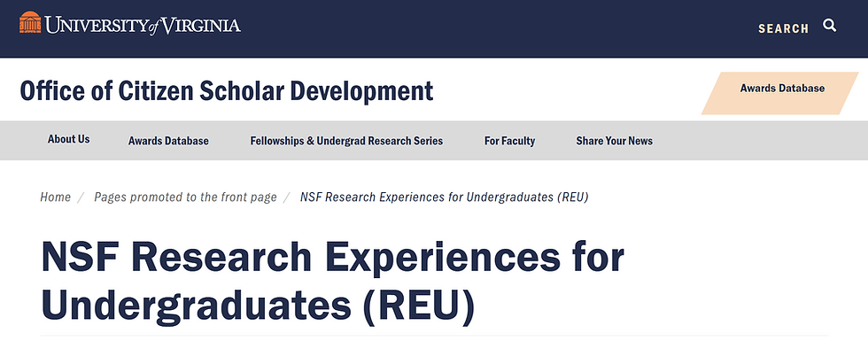Click the SEARCH label in the header
Screen dimensions: 868x341
point(783,28)
